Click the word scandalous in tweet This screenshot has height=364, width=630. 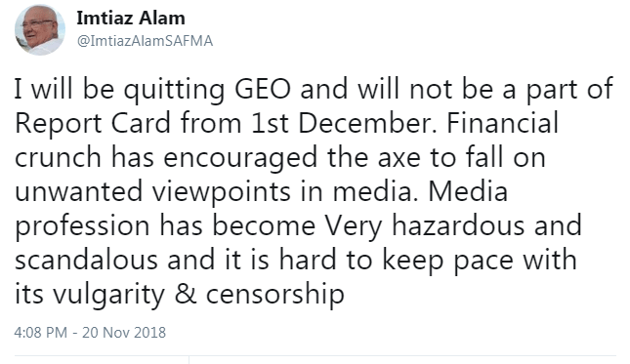[86, 260]
